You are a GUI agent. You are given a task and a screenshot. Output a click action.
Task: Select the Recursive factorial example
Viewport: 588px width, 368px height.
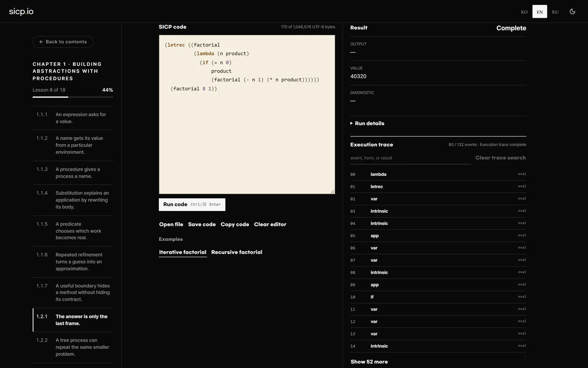click(x=237, y=252)
